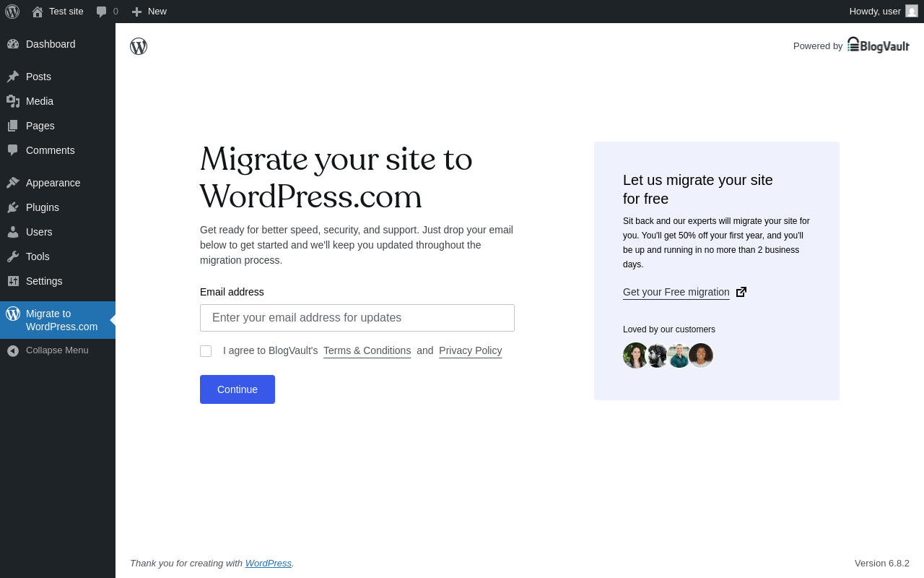The image size is (924, 578).
Task: Click last customer avatar photo
Action: click(701, 355)
